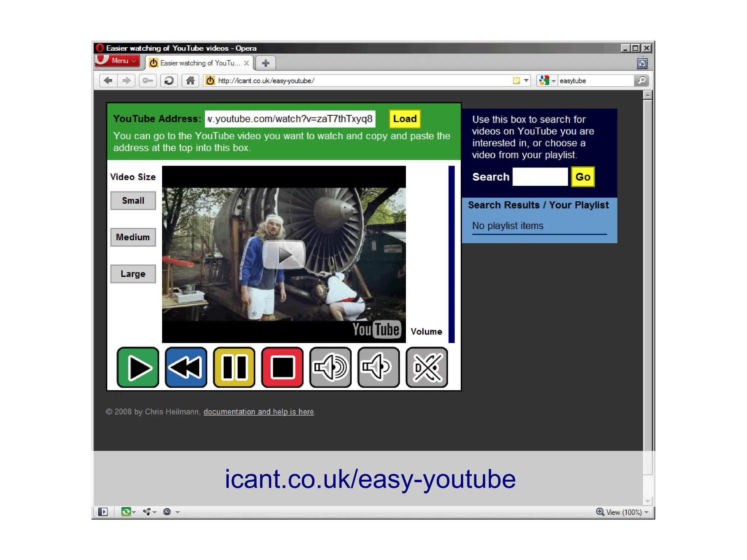Click the bookmark note icon in address bar

coord(516,81)
